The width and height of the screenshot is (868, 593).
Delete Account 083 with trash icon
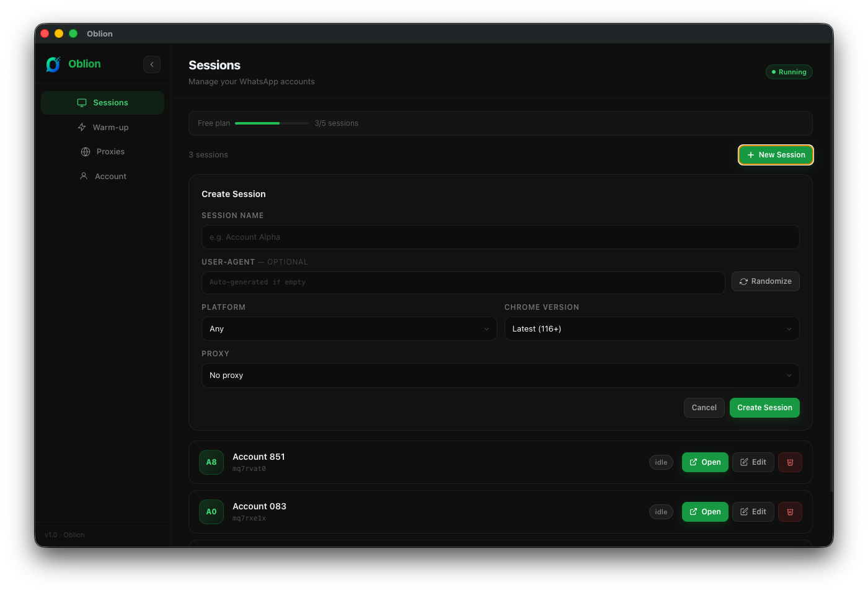point(790,512)
